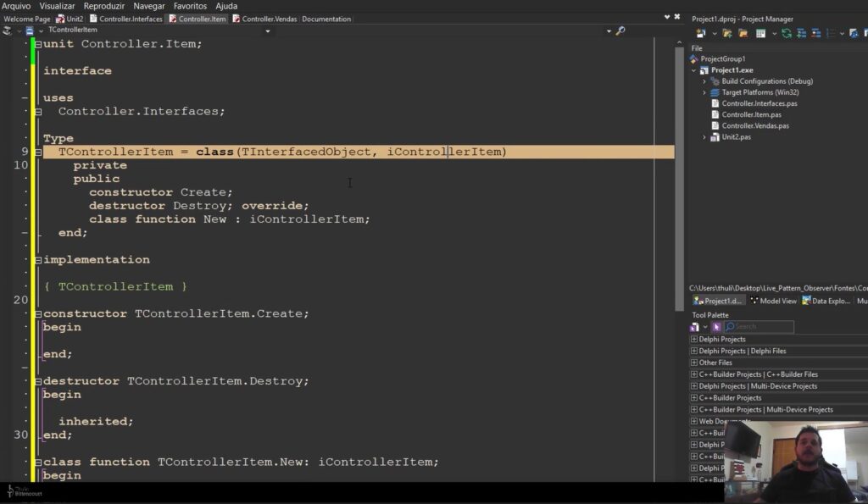This screenshot has height=504, width=868.
Task: Select the new project icon in Project Manager
Action: (701, 32)
